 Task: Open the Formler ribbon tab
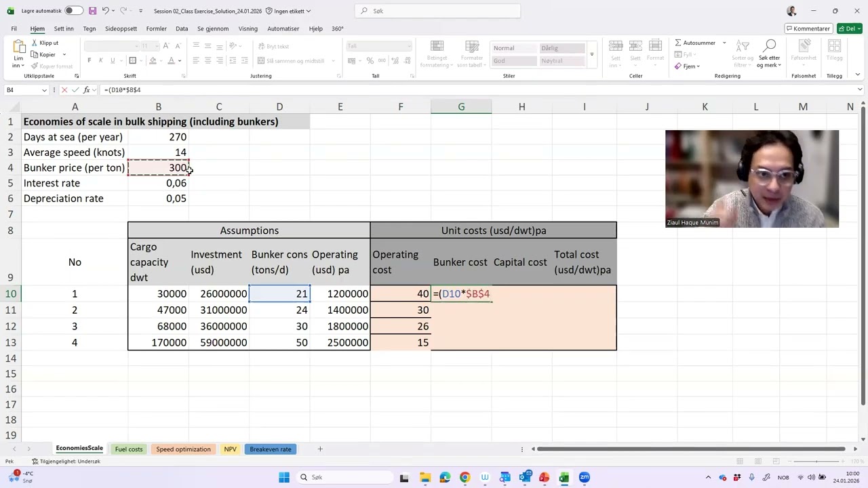pos(156,28)
